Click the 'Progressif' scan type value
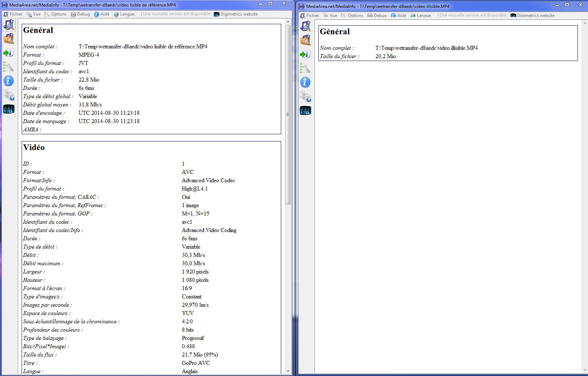The image size is (588, 376). (193, 338)
